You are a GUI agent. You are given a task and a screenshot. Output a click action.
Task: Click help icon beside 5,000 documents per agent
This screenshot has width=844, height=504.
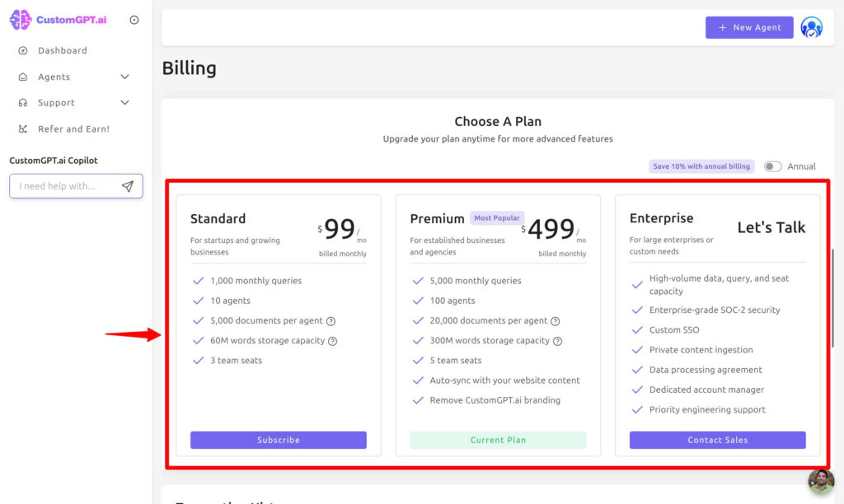331,321
